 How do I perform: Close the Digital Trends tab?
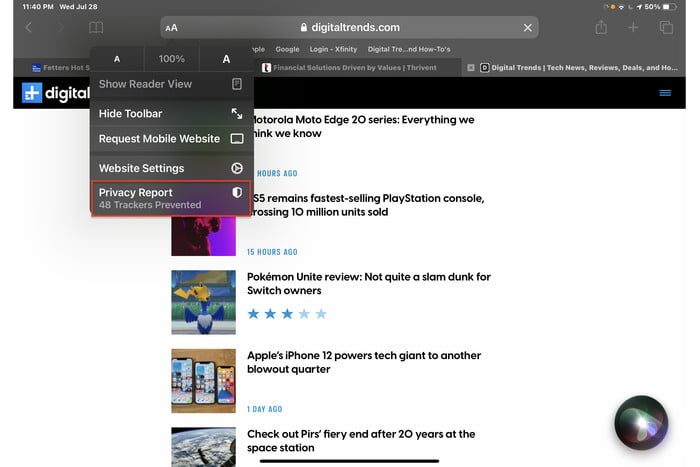(471, 68)
